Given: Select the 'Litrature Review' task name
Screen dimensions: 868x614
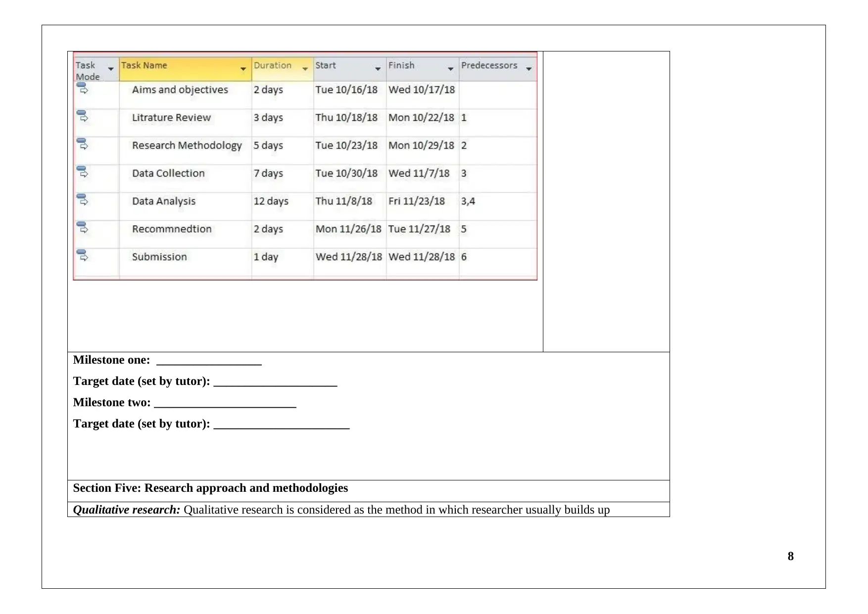Looking at the screenshot, I should click(x=171, y=118).
